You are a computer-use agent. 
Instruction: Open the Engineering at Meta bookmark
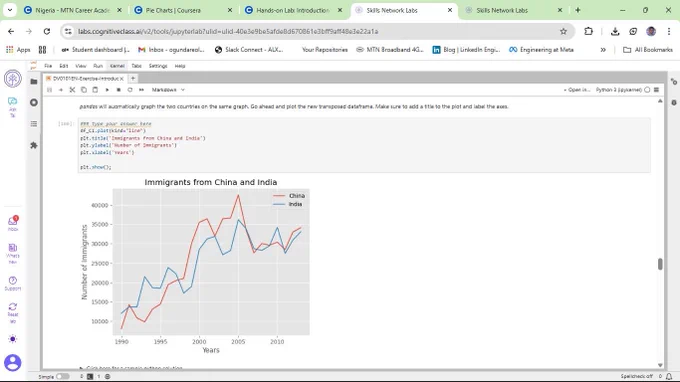541,50
